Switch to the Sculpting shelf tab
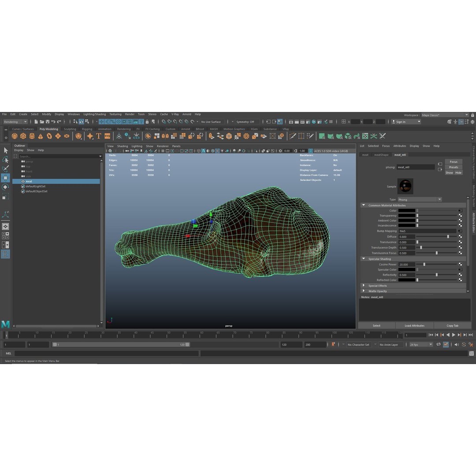476x476 pixels. pos(70,129)
